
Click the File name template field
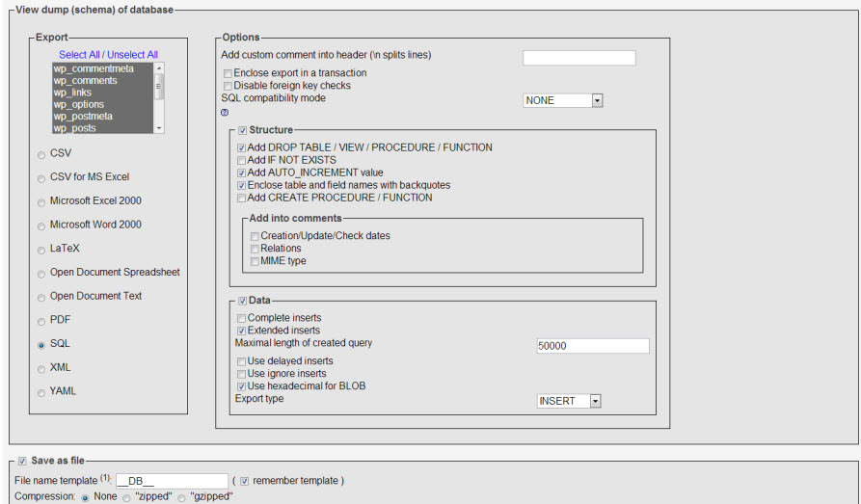tap(172, 481)
